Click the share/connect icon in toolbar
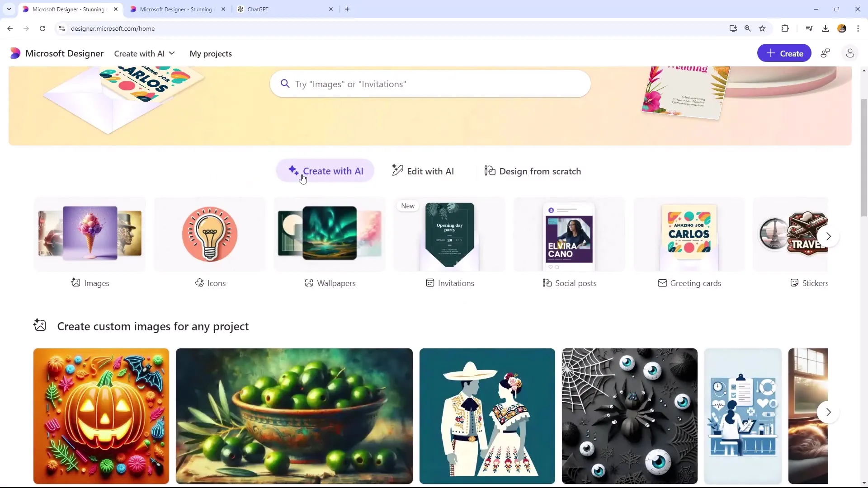Viewport: 868px width, 488px height. [828, 54]
